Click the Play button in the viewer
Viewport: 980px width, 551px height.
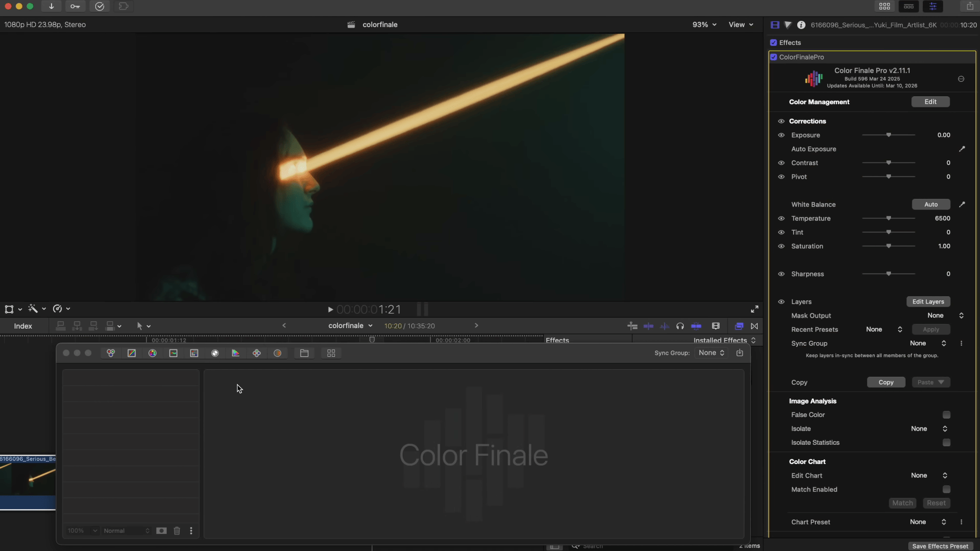(330, 309)
